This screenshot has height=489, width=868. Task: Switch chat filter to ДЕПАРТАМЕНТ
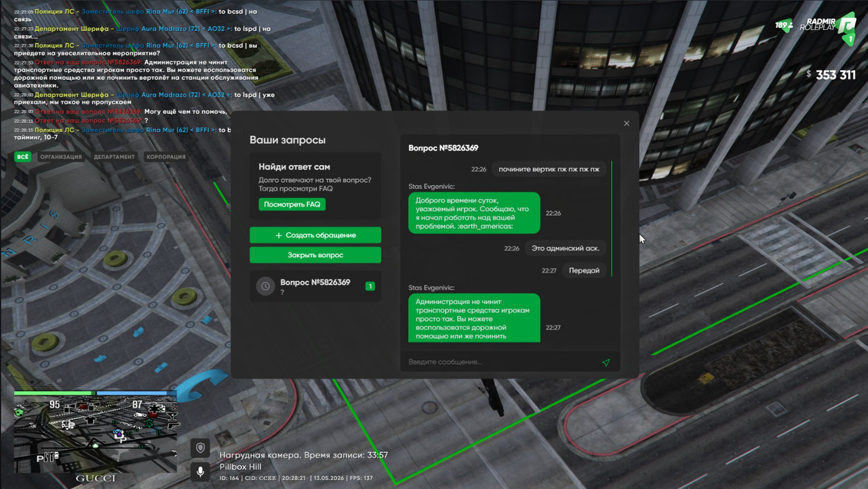point(114,157)
